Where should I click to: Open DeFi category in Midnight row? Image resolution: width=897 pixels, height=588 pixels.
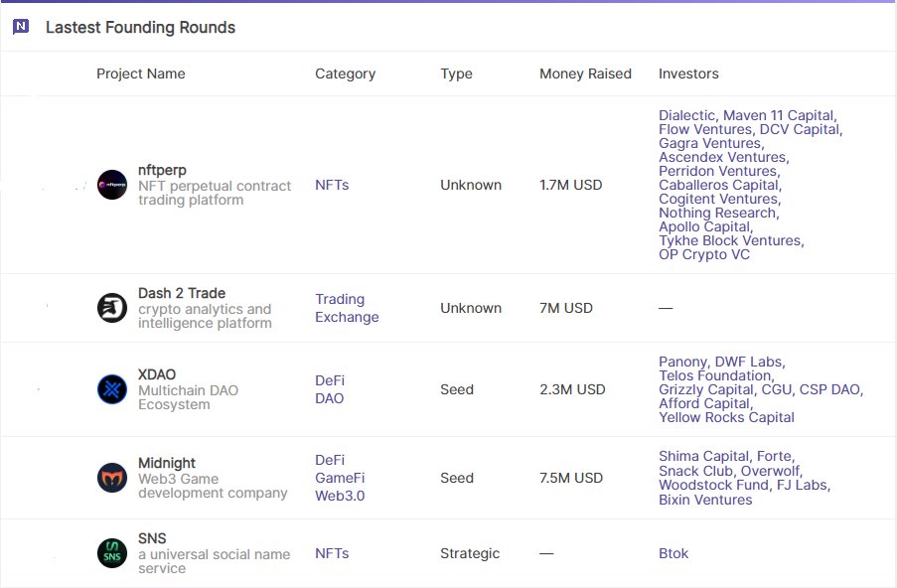click(x=330, y=460)
